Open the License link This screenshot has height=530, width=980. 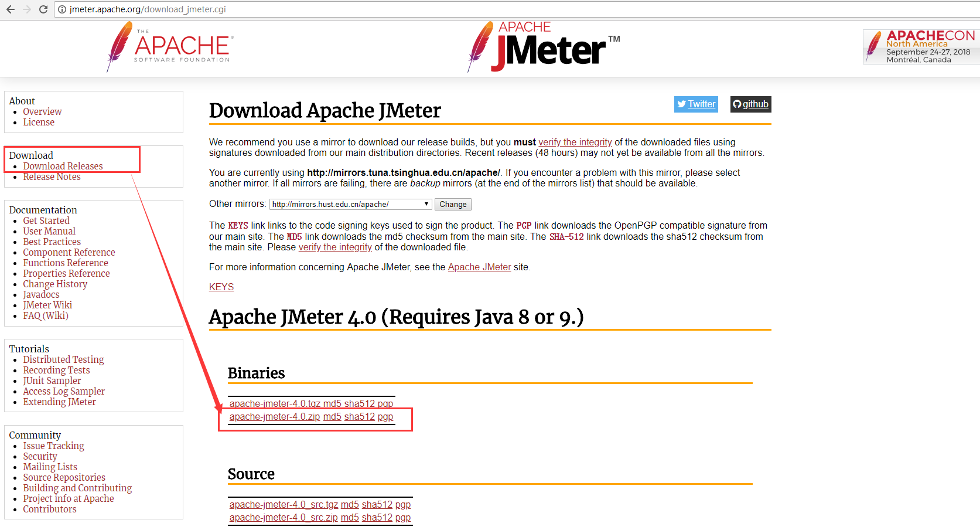coord(39,122)
